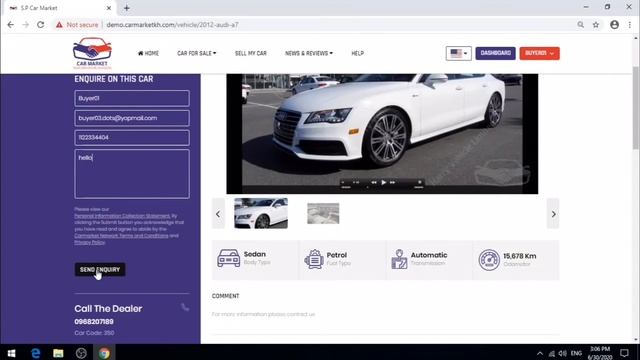640x360 pixels.
Task: Open the Chrome three-dot menu
Action: tap(630, 25)
